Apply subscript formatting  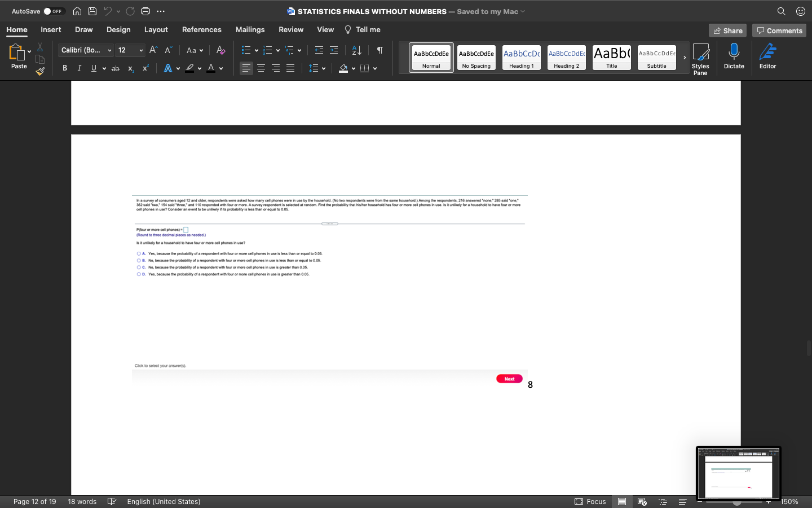(x=130, y=68)
